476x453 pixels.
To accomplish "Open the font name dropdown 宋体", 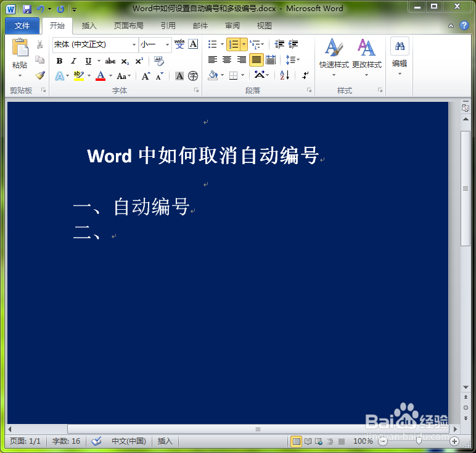I will (134, 44).
